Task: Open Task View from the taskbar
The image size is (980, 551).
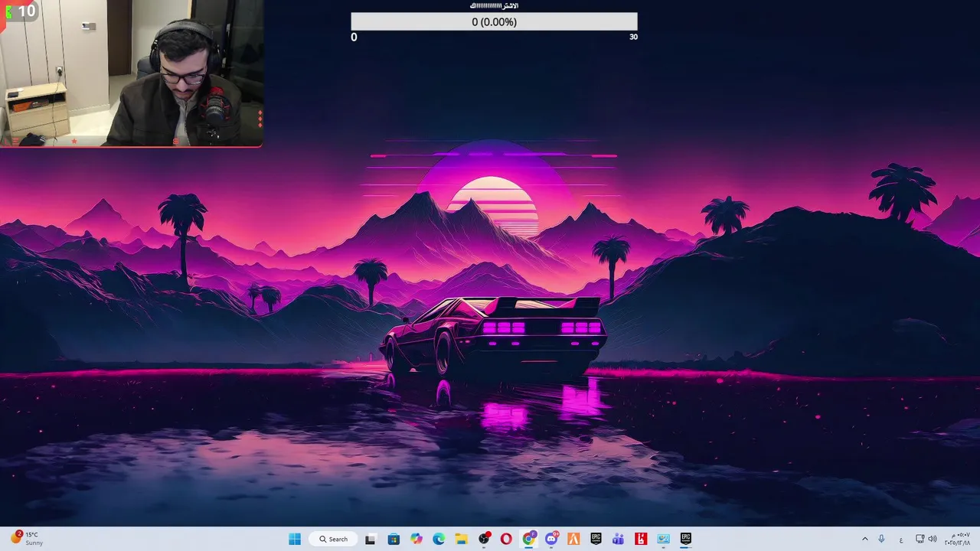Action: coord(371,539)
